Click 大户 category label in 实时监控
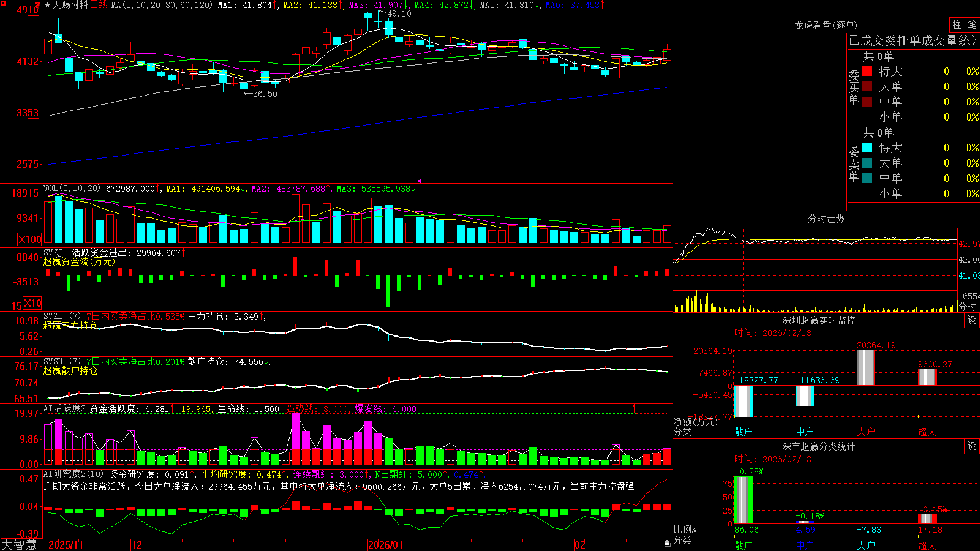This screenshot has width=980, height=551. pyautogui.click(x=866, y=432)
